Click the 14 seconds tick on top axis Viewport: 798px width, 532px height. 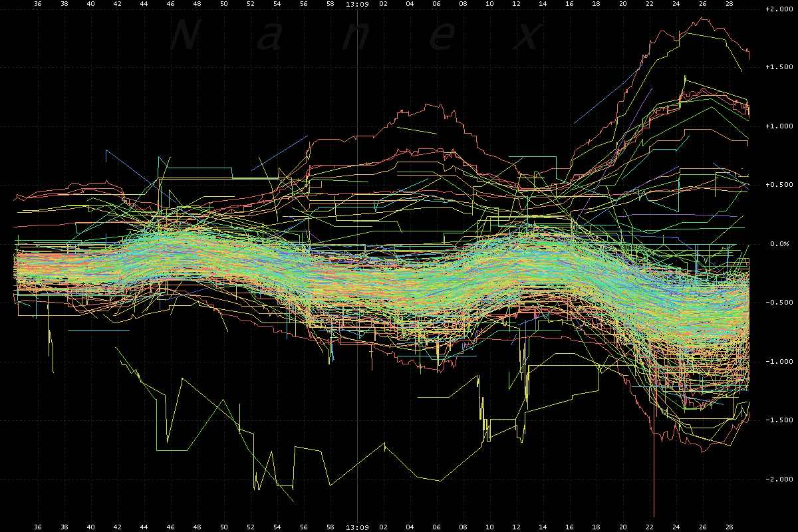pos(543,4)
